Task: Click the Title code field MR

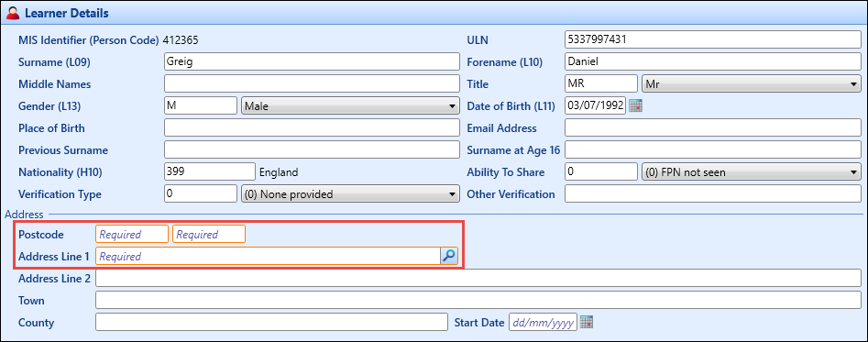Action: (x=601, y=83)
